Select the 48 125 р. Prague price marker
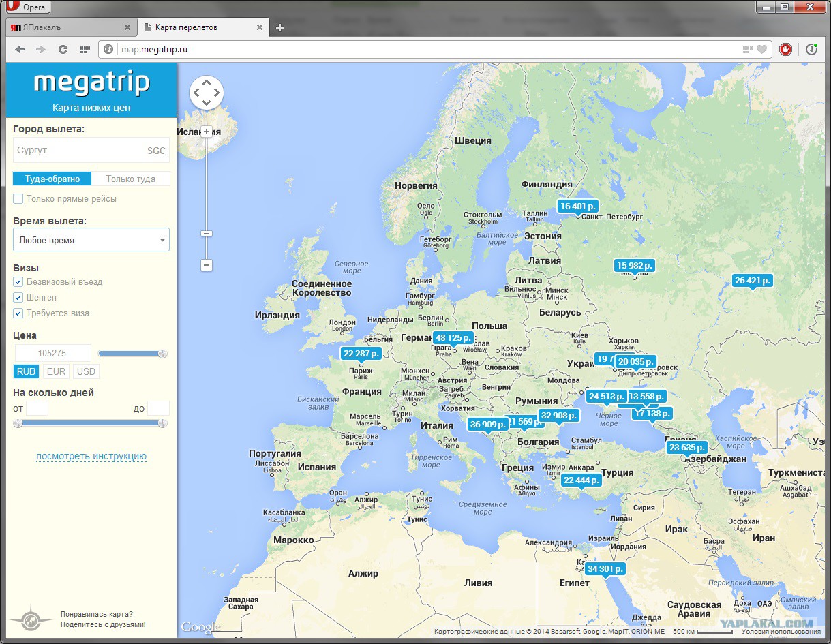Screen dimensions: 831x644 453,337
